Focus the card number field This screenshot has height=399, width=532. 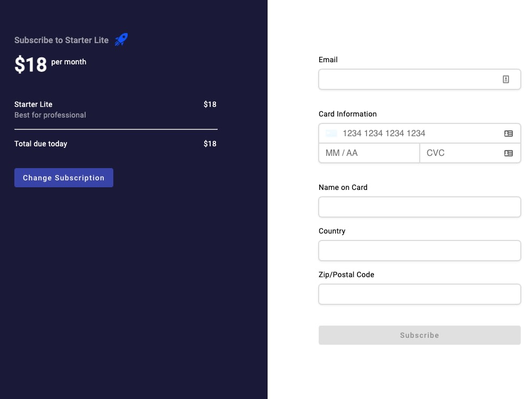click(419, 134)
